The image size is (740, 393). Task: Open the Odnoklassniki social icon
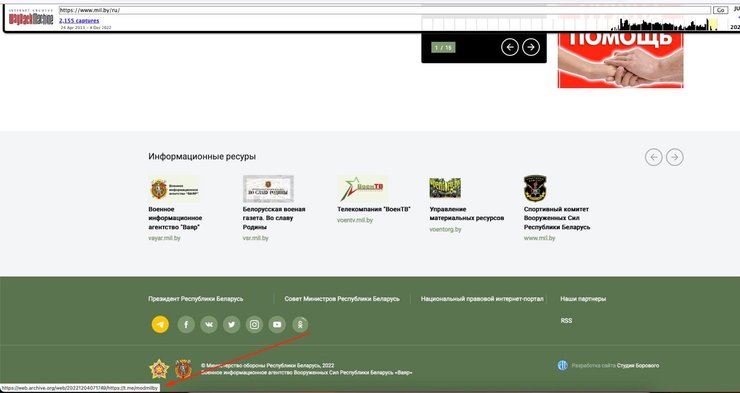[300, 325]
